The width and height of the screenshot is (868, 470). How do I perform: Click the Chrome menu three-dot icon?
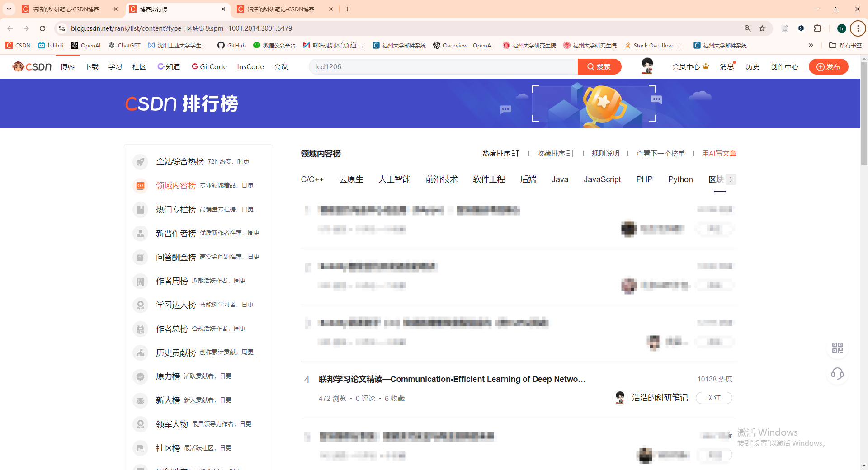(x=858, y=28)
